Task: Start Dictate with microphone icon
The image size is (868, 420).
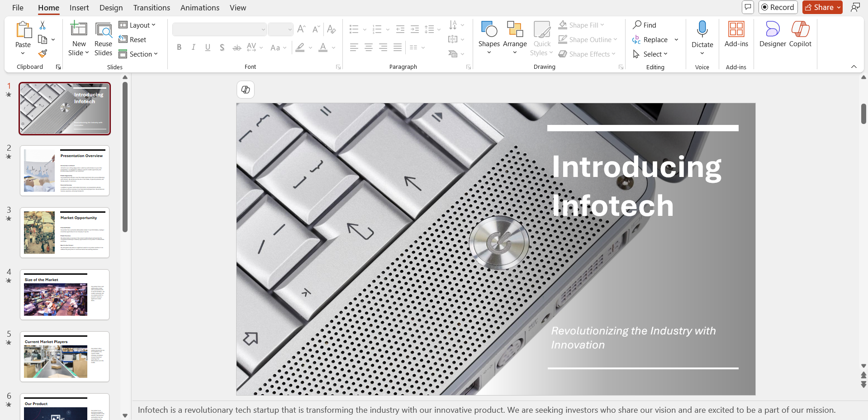Action: click(x=702, y=30)
